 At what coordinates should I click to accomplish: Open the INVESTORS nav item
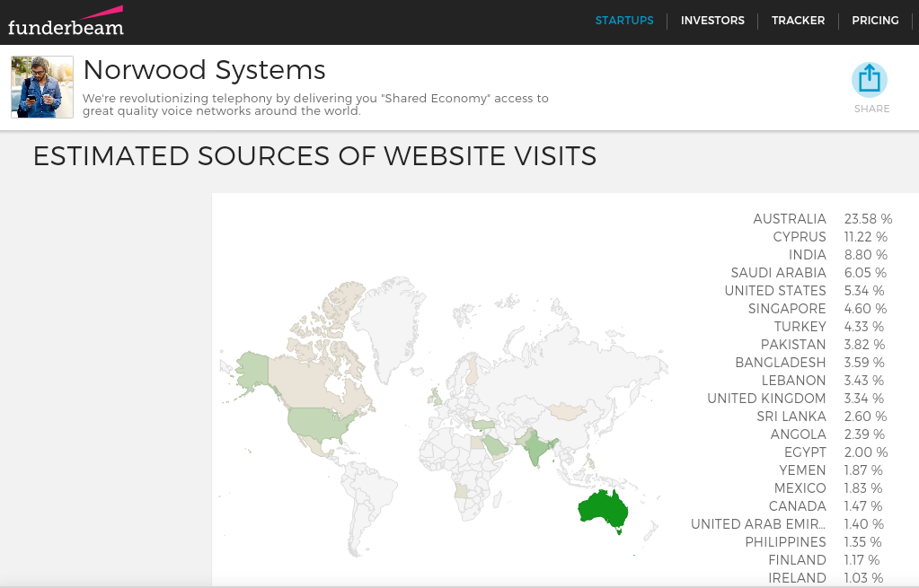(x=712, y=21)
